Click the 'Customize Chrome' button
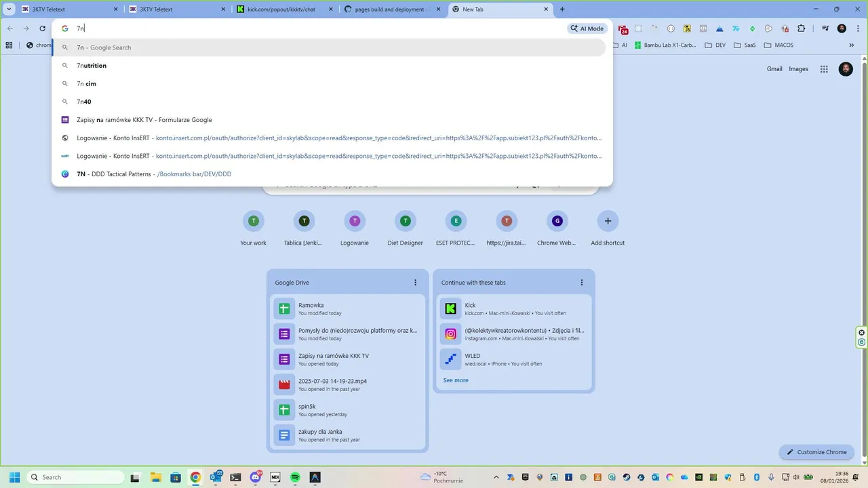Screen dimensions: 868x488 click(817, 452)
